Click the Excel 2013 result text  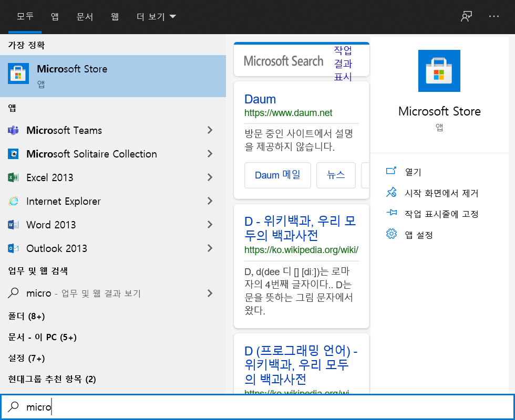[x=49, y=177]
